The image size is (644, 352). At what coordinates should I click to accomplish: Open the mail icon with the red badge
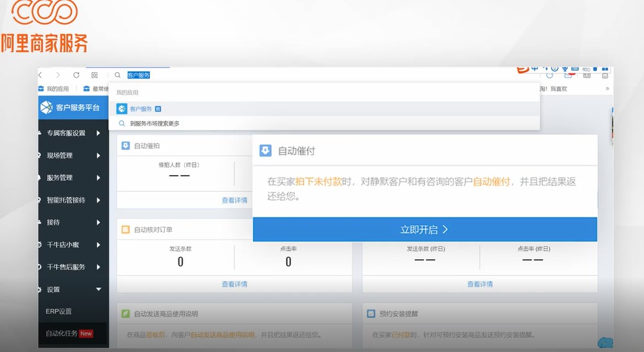pyautogui.click(x=569, y=75)
